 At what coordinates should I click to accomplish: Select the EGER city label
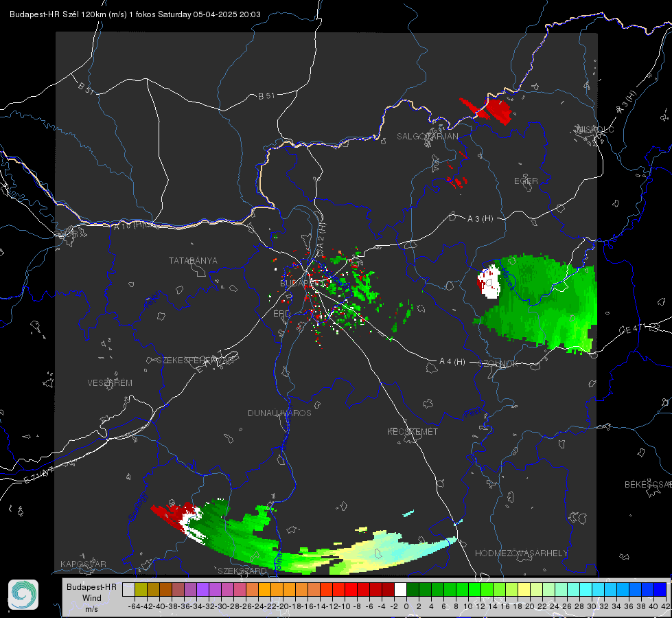coord(526,181)
